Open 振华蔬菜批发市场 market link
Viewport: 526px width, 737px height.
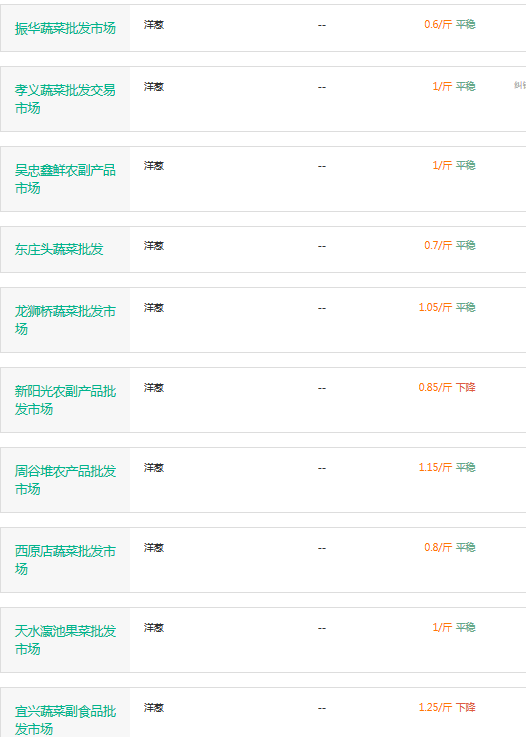[65, 28]
